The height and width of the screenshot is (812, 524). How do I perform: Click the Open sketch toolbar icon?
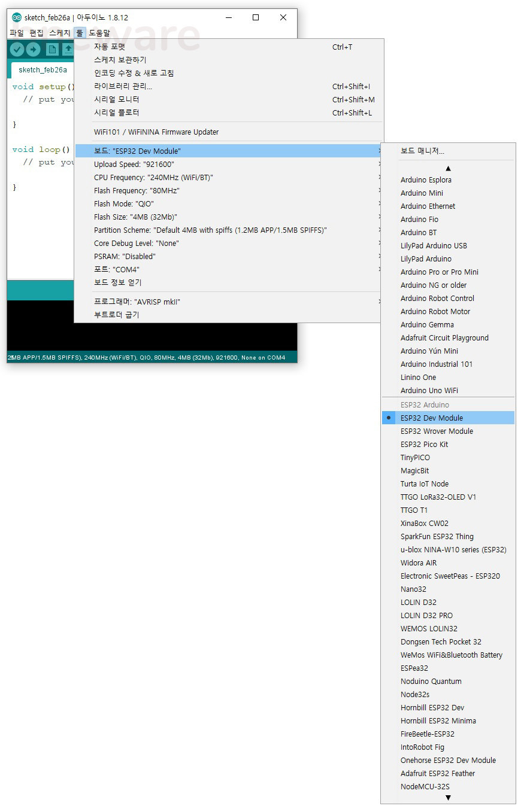(x=68, y=50)
